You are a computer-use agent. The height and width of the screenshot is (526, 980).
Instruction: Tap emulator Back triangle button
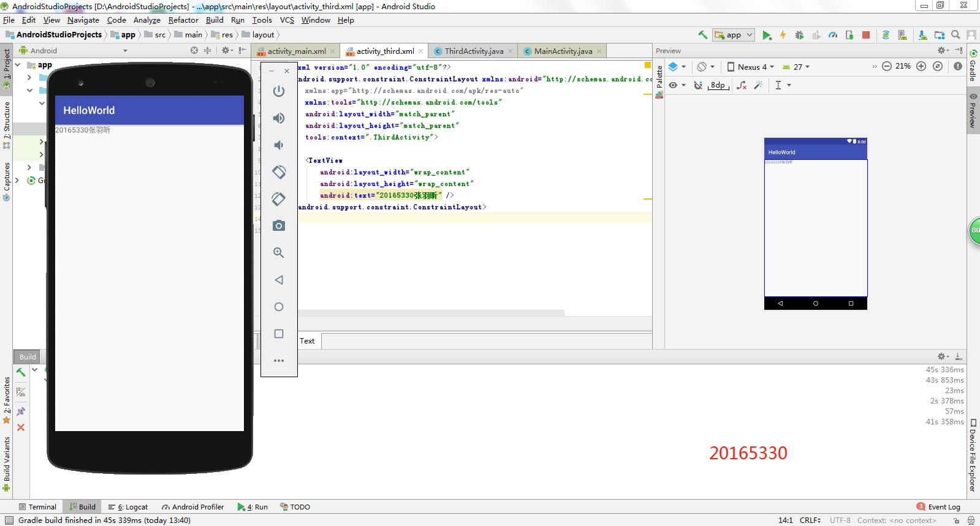coord(279,280)
